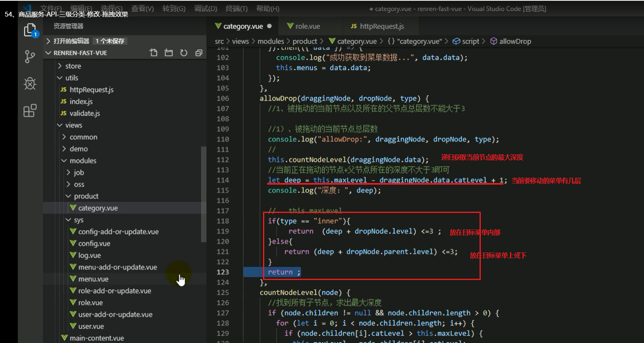Click the Vue icon beside config.vue

tap(73, 243)
